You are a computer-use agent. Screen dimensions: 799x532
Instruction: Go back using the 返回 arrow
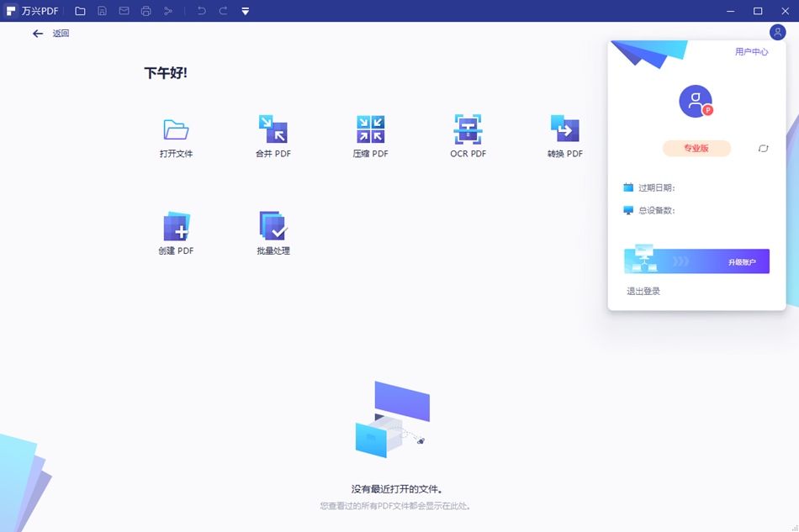click(x=38, y=33)
